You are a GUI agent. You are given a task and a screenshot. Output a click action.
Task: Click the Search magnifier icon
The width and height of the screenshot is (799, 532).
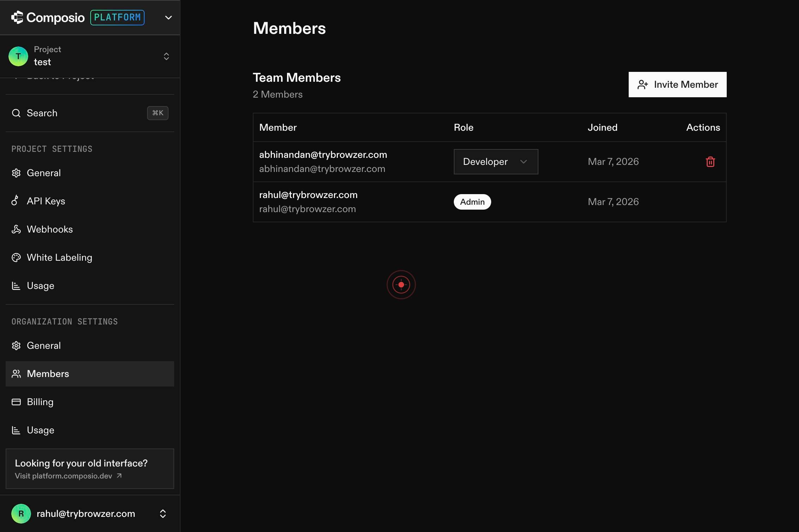click(x=16, y=113)
